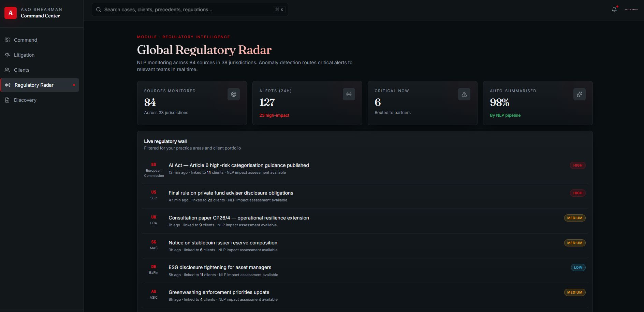Click 'linked to 14 clients' details text
644x312 pixels.
[207, 172]
